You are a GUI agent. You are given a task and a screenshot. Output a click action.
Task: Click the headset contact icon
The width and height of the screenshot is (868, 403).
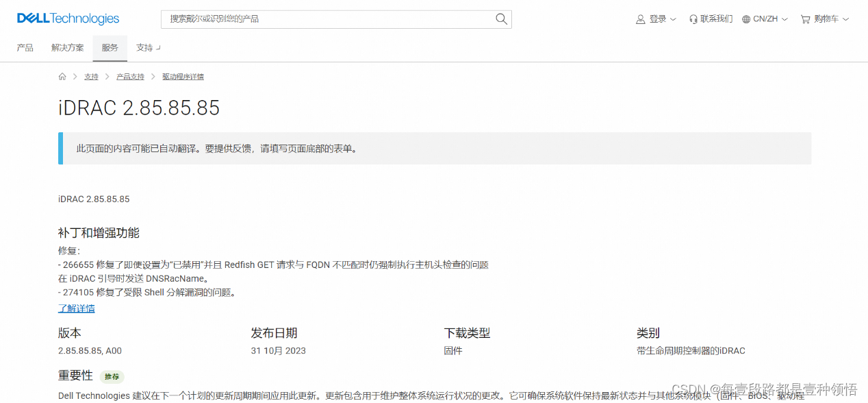click(x=693, y=19)
